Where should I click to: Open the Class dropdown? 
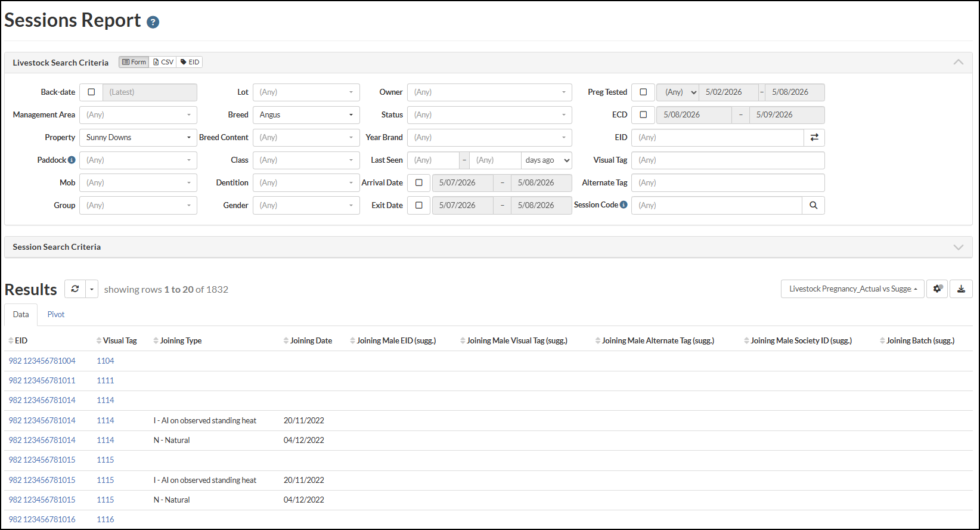pos(306,160)
